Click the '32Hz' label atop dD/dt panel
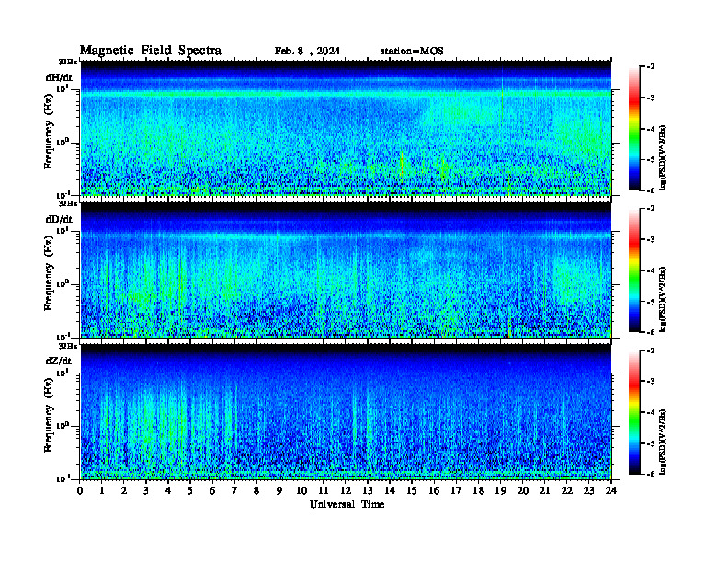This screenshot has width=728, height=563. pyautogui.click(x=68, y=203)
